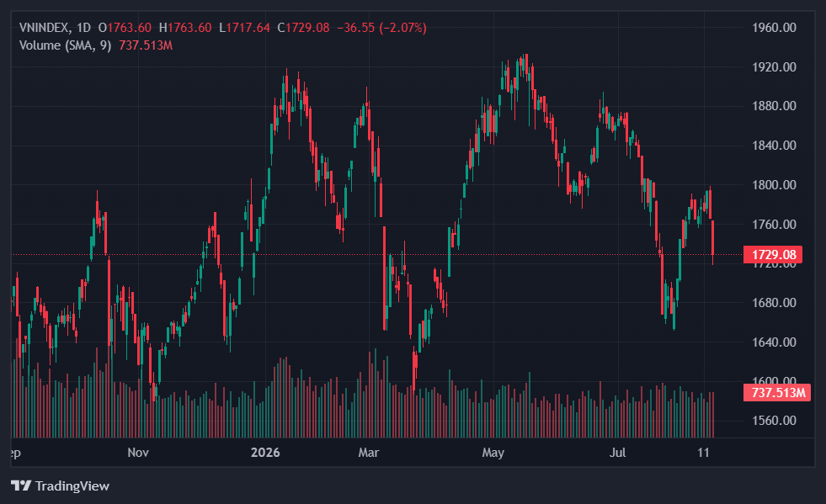Viewport: 826px width, 504px height.
Task: Click the 1680.00 price axis label
Action: pos(774,303)
